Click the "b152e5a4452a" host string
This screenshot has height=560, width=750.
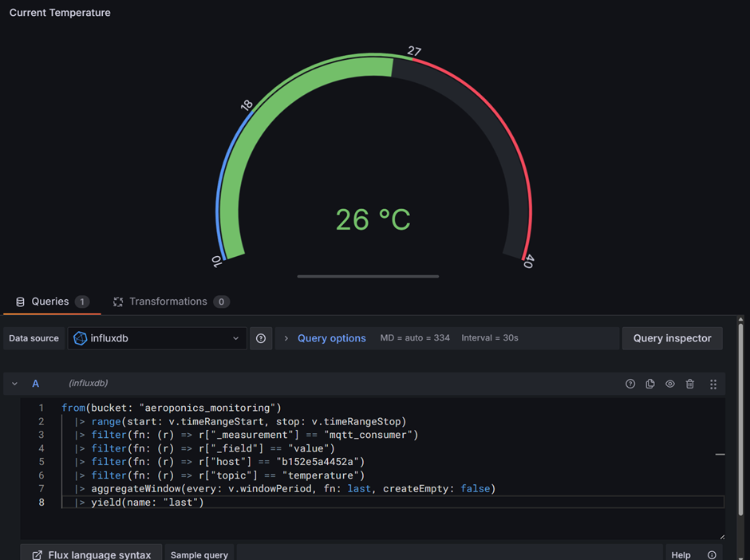coord(318,462)
